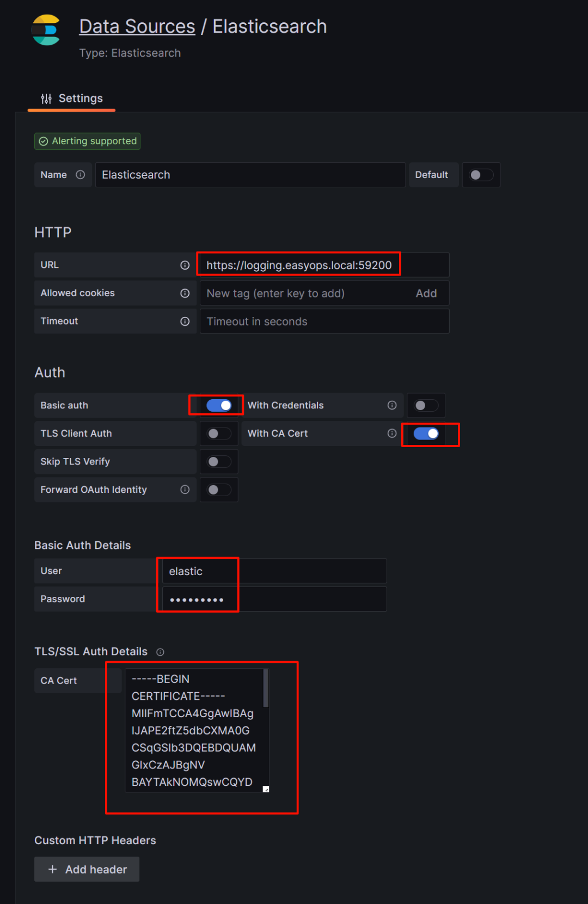This screenshot has height=904, width=588.
Task: Enable the With Credentials toggle
Action: pos(426,406)
